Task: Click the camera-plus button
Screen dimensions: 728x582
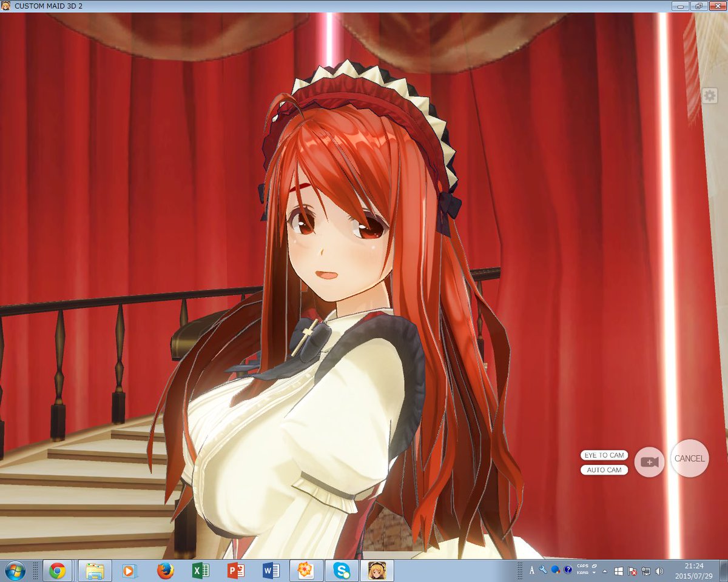Action: [650, 462]
